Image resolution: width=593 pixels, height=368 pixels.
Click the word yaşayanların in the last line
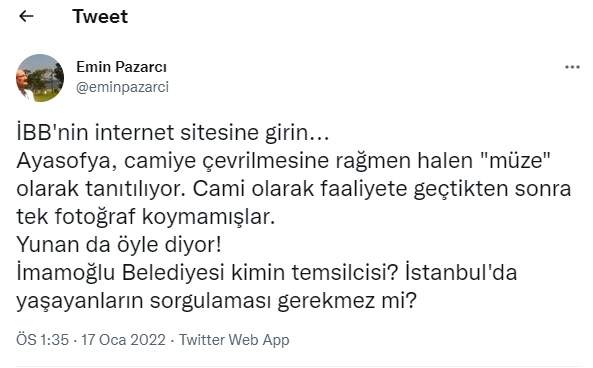click(x=80, y=301)
